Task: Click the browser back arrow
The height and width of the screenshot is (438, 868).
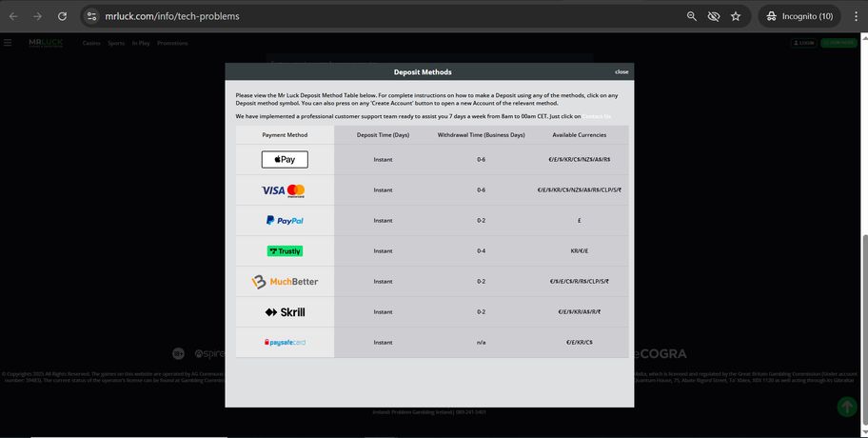Action: [13, 16]
